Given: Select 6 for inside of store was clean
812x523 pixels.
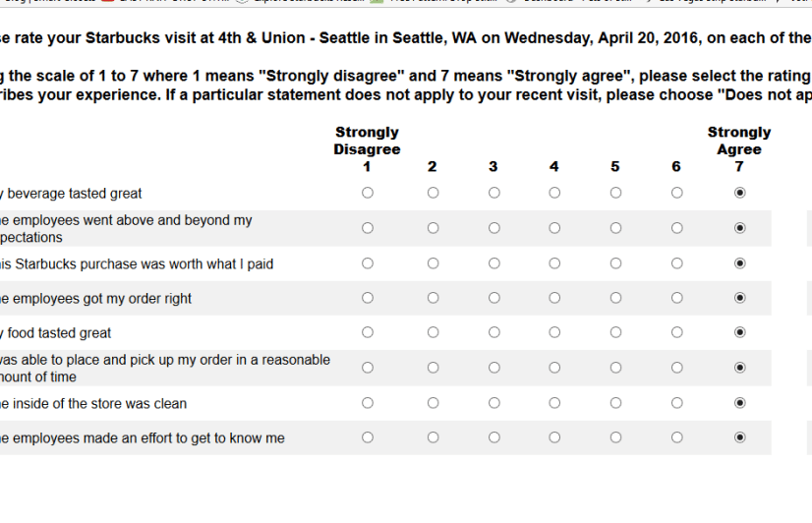Looking at the screenshot, I should 676,403.
